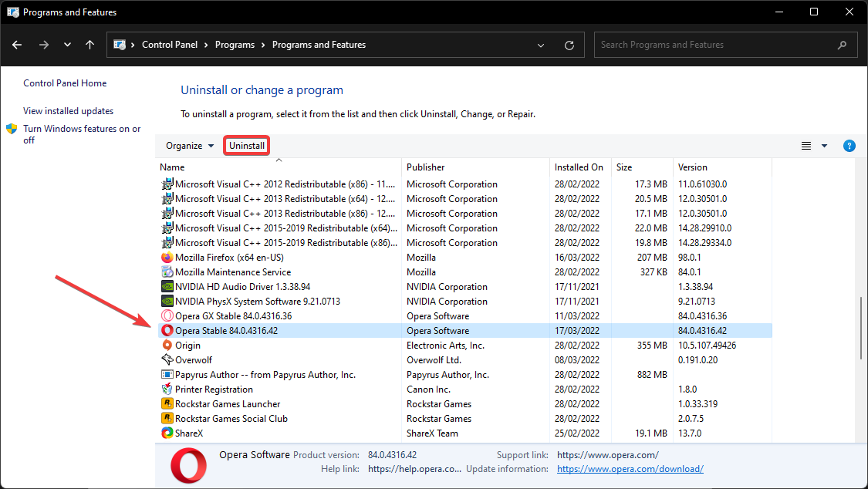Click the Overwolf program icon
This screenshot has width=868, height=489.
167,360
